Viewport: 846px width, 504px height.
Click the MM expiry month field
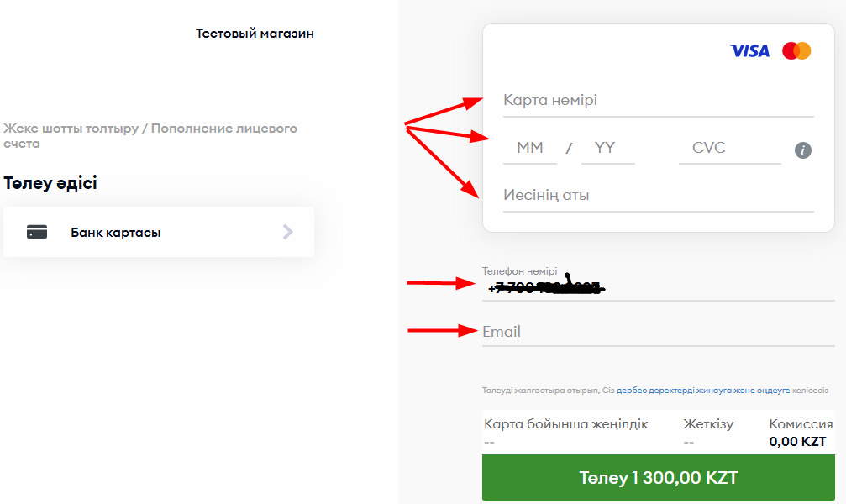coord(530,149)
